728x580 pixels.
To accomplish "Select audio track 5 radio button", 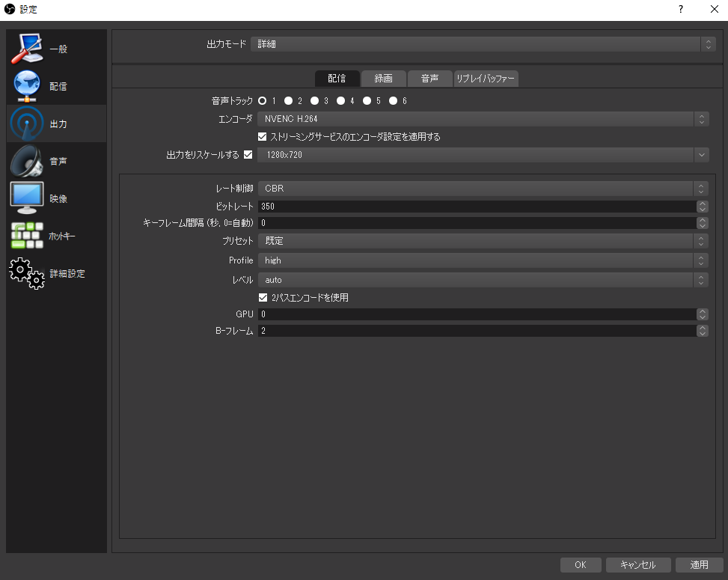I will (367, 101).
